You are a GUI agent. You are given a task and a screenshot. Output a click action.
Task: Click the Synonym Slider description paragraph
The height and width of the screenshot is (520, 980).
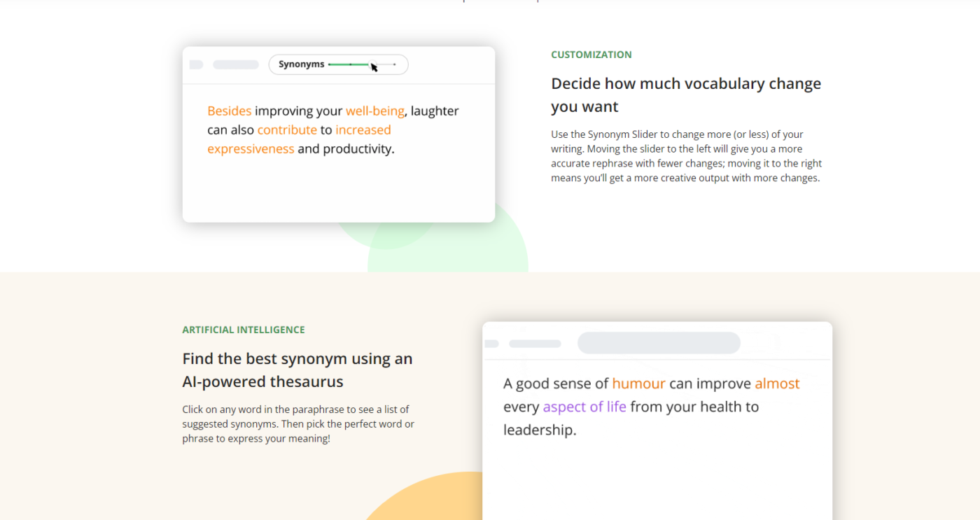click(686, 156)
